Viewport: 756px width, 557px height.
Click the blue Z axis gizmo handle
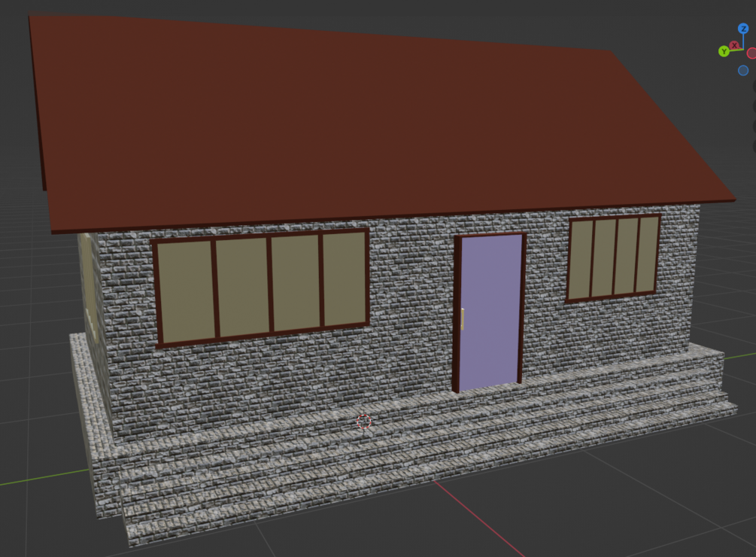pos(743,29)
